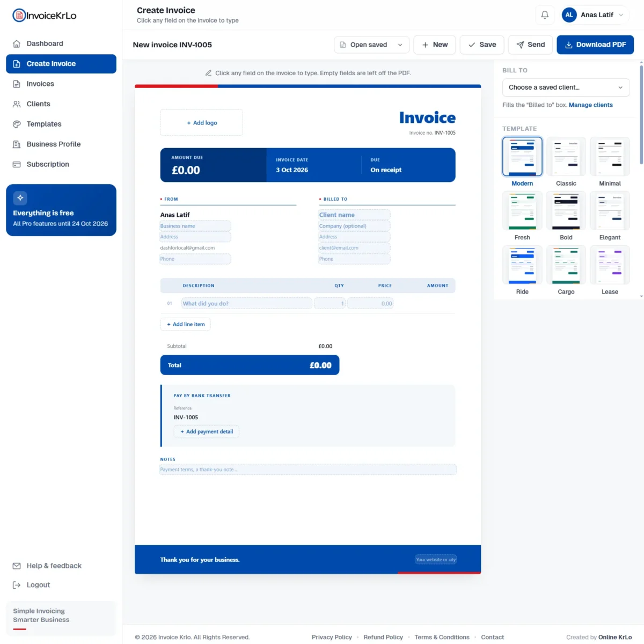Open Manage clients link
Image resolution: width=644 pixels, height=644 pixels.
(x=590, y=105)
